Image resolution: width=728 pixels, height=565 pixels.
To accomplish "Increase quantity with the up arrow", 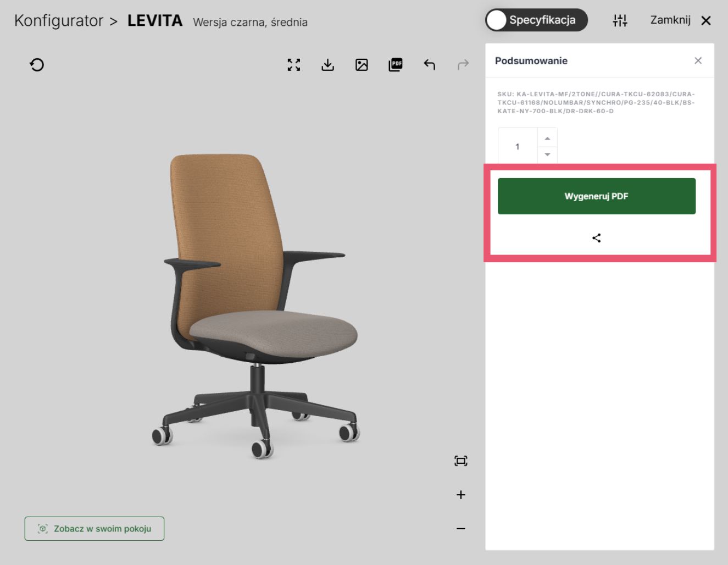I will pos(547,138).
